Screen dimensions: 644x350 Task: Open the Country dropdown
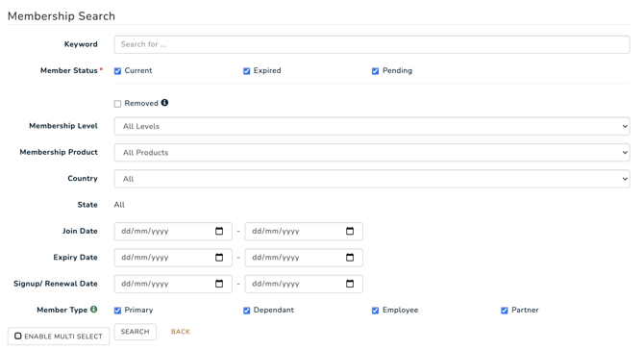[x=372, y=179]
